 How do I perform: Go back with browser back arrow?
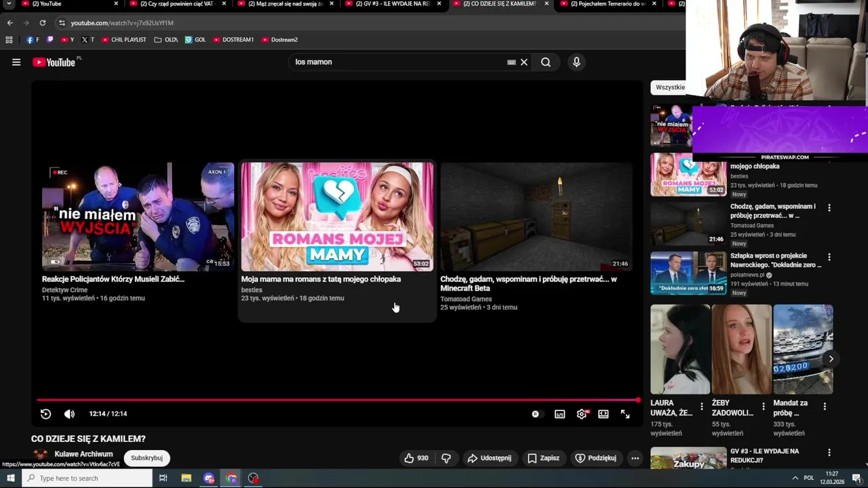pos(10,23)
